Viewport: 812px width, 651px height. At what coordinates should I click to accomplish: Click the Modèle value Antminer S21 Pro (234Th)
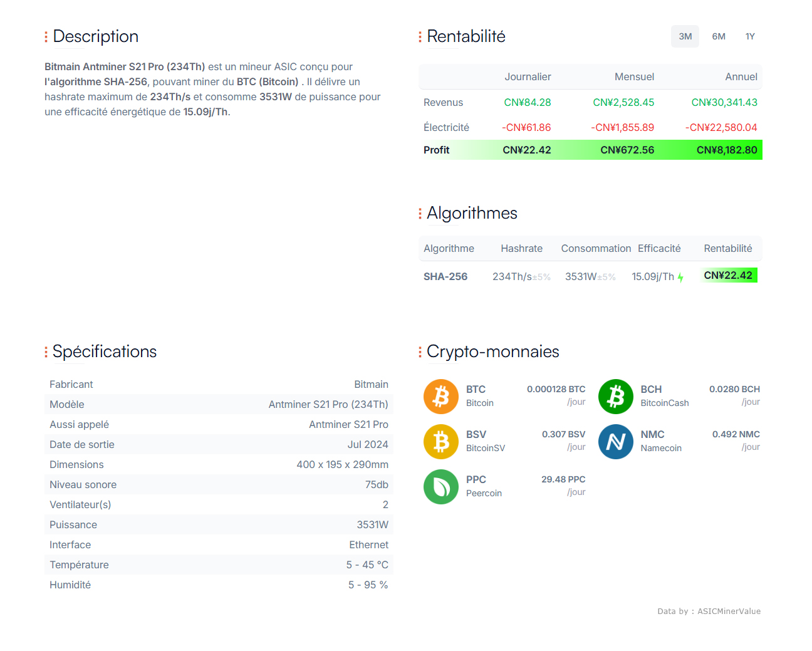point(328,404)
